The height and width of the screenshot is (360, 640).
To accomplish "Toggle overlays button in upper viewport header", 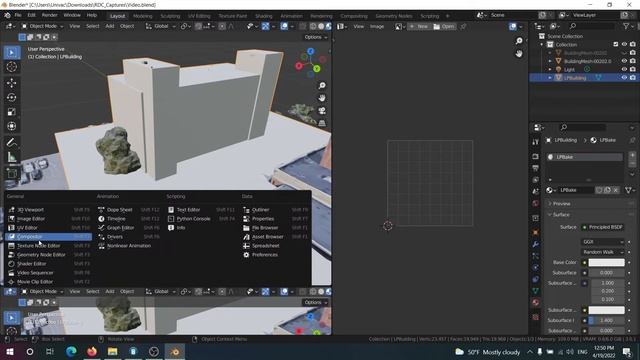I will 284,26.
